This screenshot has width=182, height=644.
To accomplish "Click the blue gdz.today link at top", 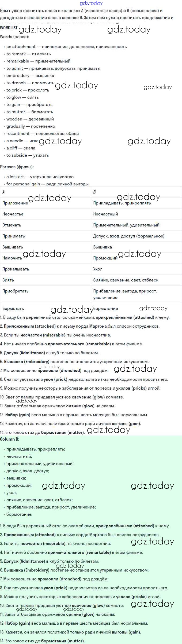I will coord(91,3).
